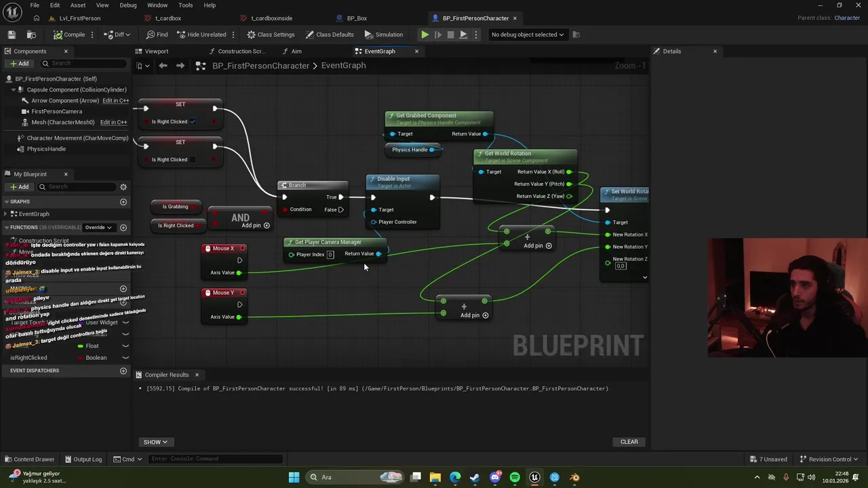Open the Output Log
The image size is (868, 488).
(x=83, y=460)
